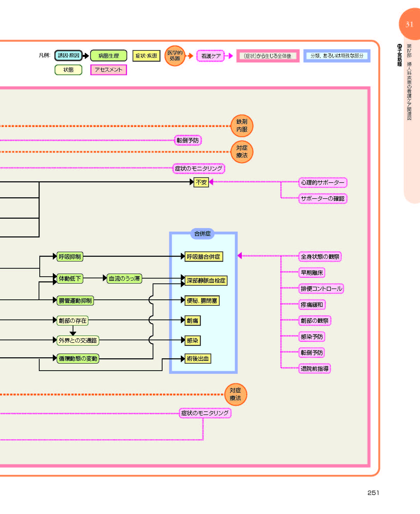This screenshot has width=420, height=514.
Task: Click the 排便コントロール care item
Action: click(x=321, y=288)
